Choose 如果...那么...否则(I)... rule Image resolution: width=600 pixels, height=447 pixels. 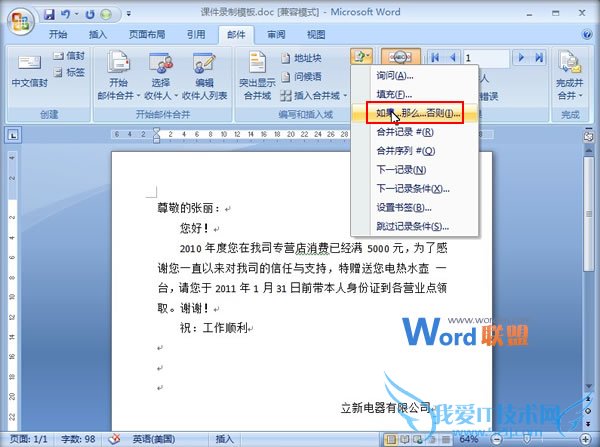pos(415,113)
